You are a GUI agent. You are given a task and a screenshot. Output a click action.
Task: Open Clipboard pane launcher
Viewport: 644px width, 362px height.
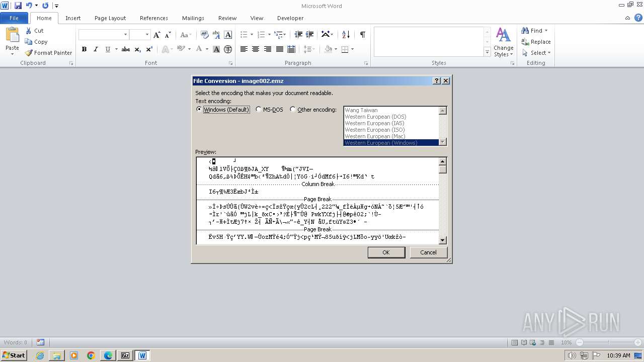71,63
